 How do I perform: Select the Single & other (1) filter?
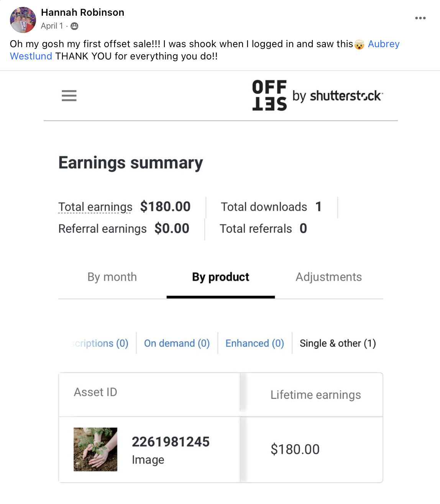[x=338, y=343]
